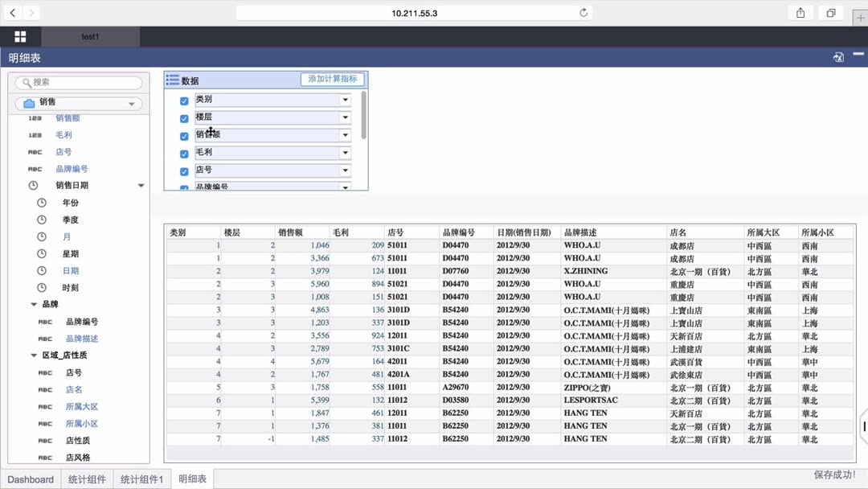Click the folder icon before 销售 dataset
Screen dimensions: 868x489
click(29, 103)
